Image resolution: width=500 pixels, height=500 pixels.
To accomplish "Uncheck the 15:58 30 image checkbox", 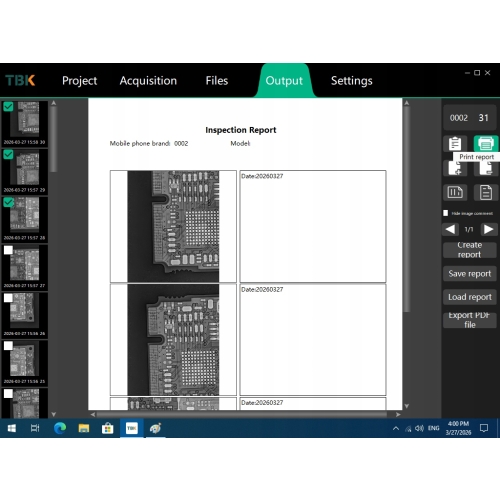I will [x=8, y=107].
